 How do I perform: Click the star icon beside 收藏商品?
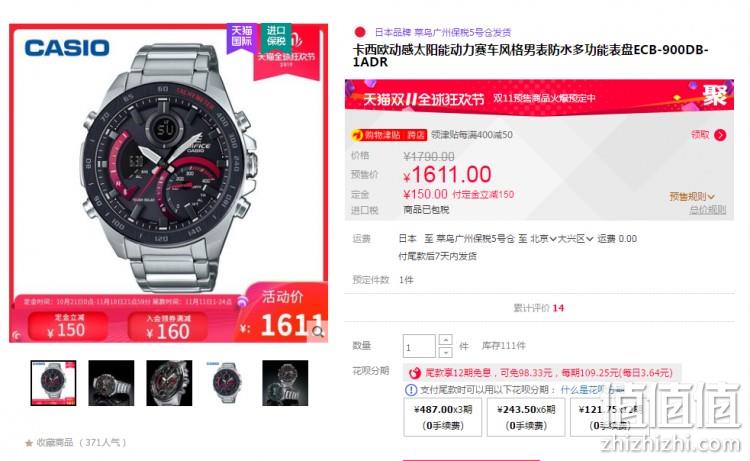tap(29, 443)
